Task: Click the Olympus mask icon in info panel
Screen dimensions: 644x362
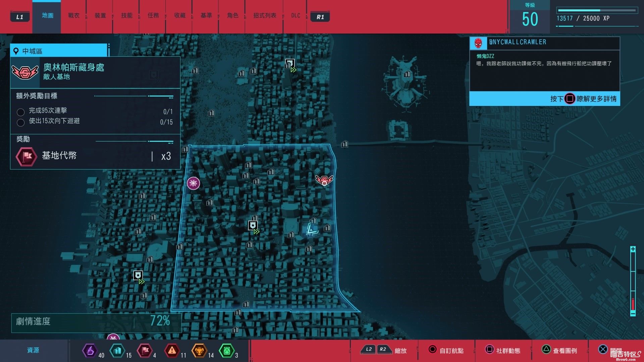Action: 25,72
